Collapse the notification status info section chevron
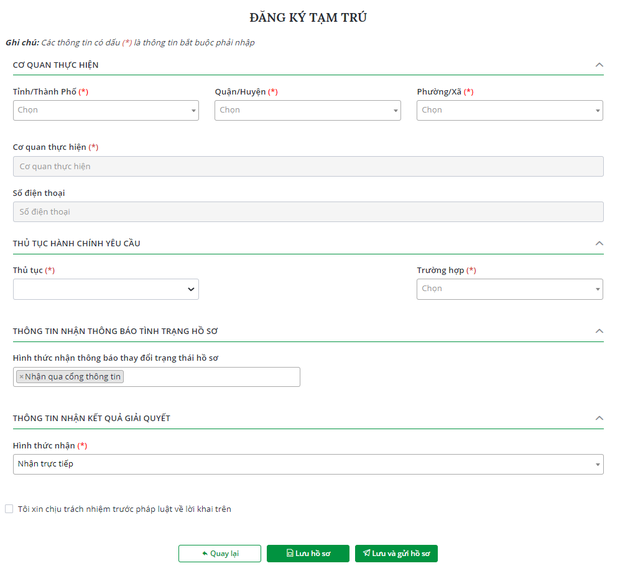This screenshot has height=566, width=620. 599,330
